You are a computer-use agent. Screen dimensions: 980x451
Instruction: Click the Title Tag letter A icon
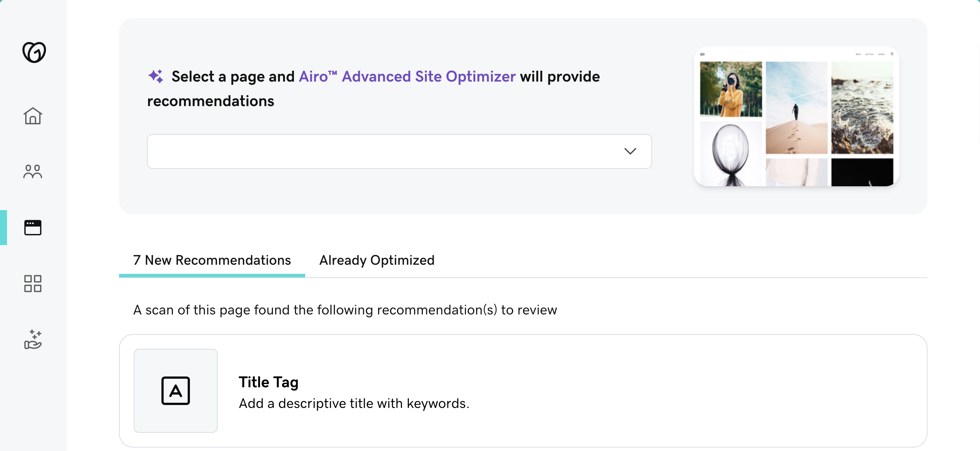pos(175,390)
